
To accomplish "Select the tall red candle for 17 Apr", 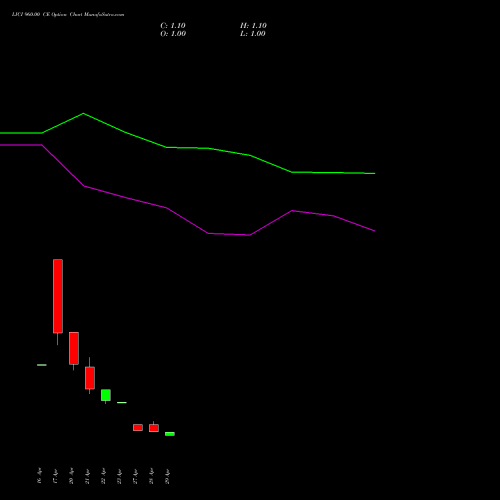I will [x=58, y=296].
